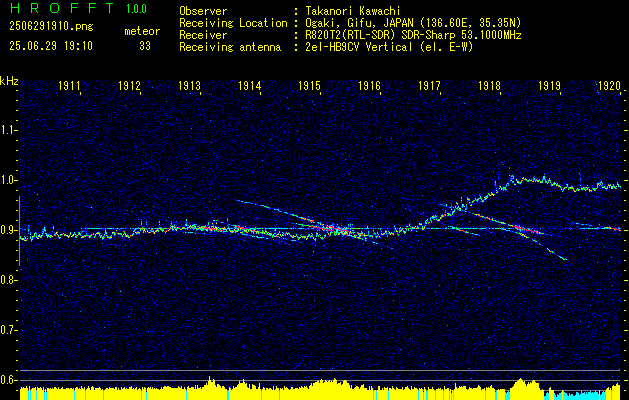The height and width of the screenshot is (400, 629).
Task: Click the 1914 time marker
Action: click(x=250, y=86)
